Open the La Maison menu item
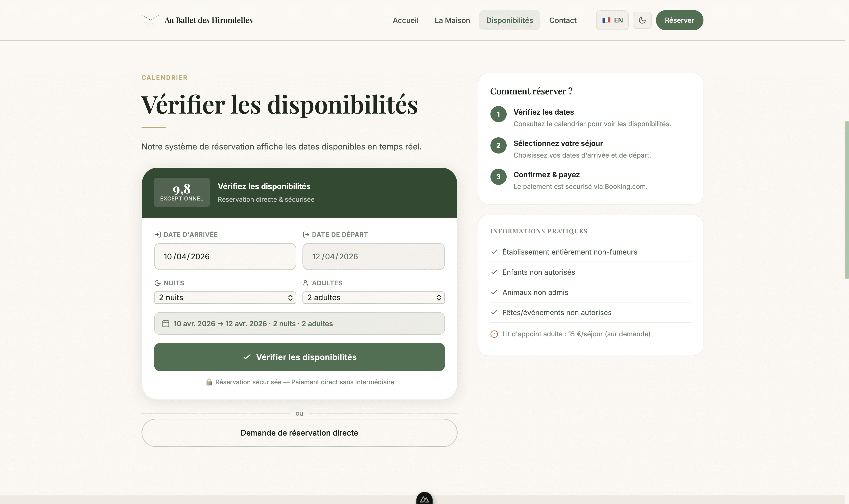849x504 pixels. (452, 20)
